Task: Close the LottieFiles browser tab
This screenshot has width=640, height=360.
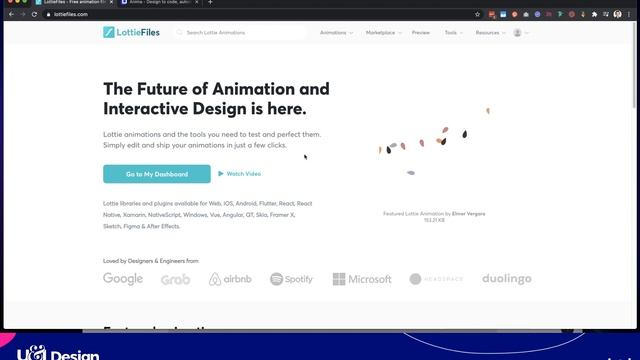Action: (111, 2)
